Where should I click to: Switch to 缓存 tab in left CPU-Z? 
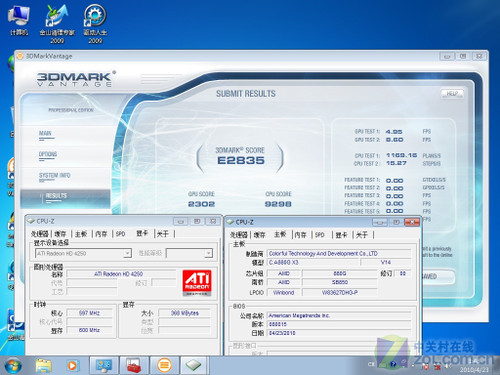click(60, 234)
